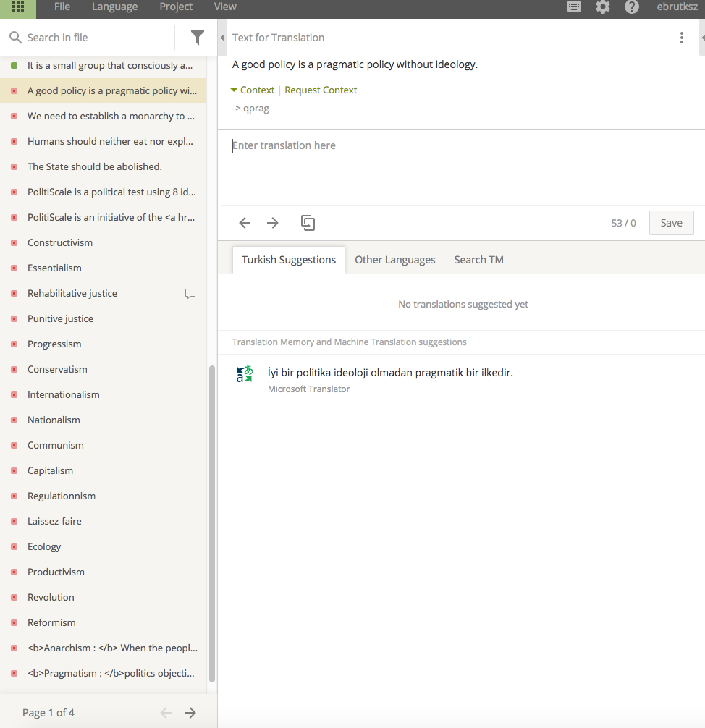Screen dimensions: 705x728
Task: Select the Regulationnism string
Action: coord(103,496)
